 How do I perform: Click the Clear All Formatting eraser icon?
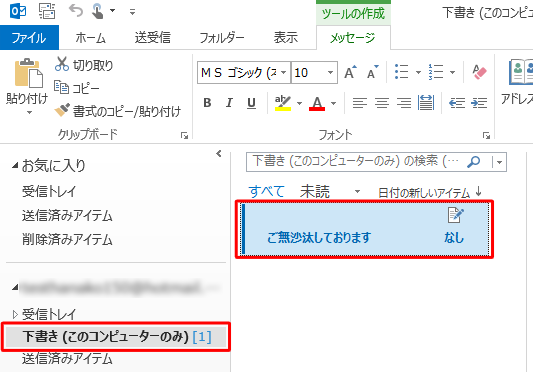pos(479,72)
